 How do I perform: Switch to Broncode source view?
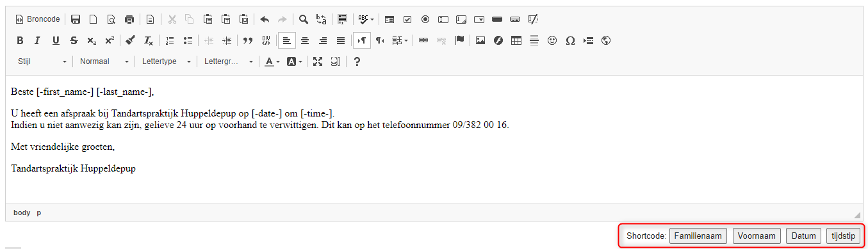(x=38, y=19)
